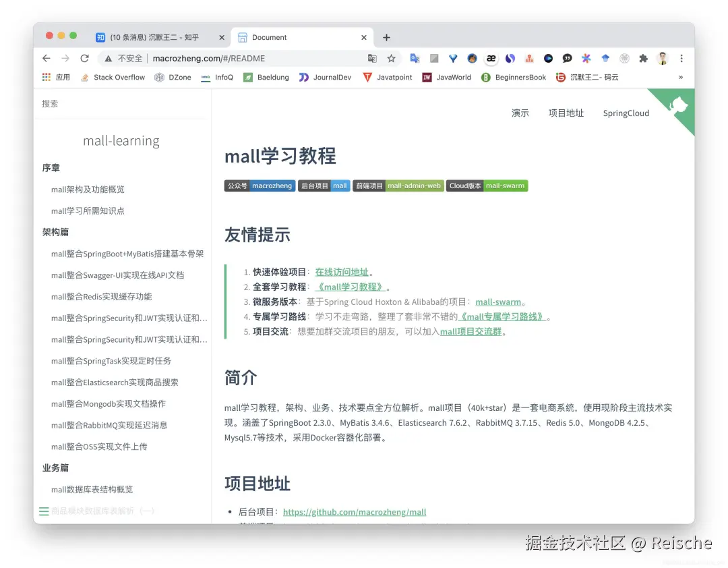Click the mall-swarm project link
The image size is (728, 568).
(x=499, y=302)
